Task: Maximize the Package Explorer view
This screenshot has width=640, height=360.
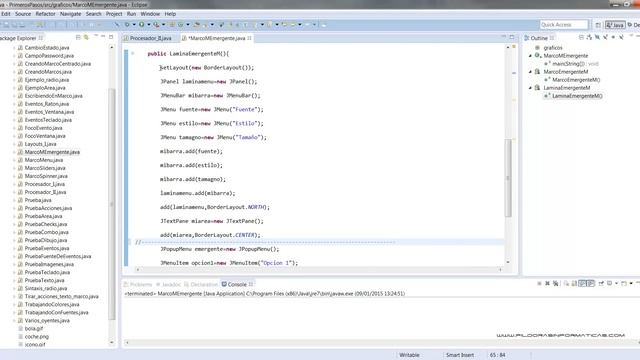Action: (x=111, y=37)
